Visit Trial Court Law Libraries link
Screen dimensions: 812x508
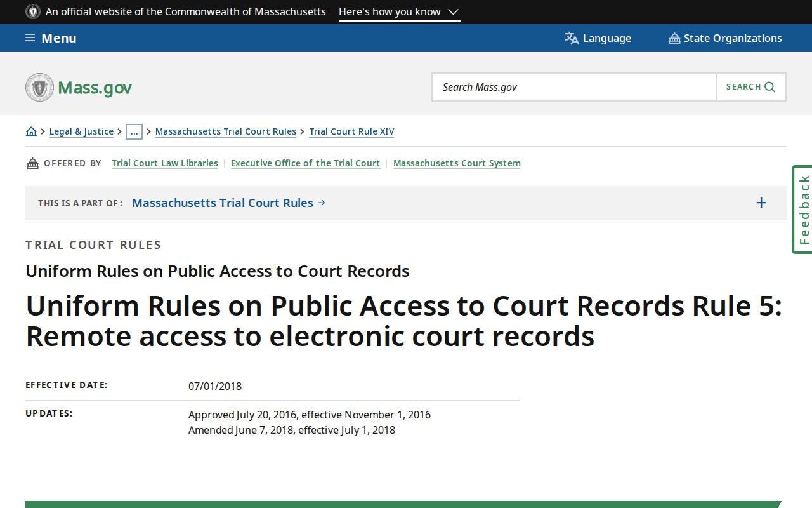coord(165,163)
